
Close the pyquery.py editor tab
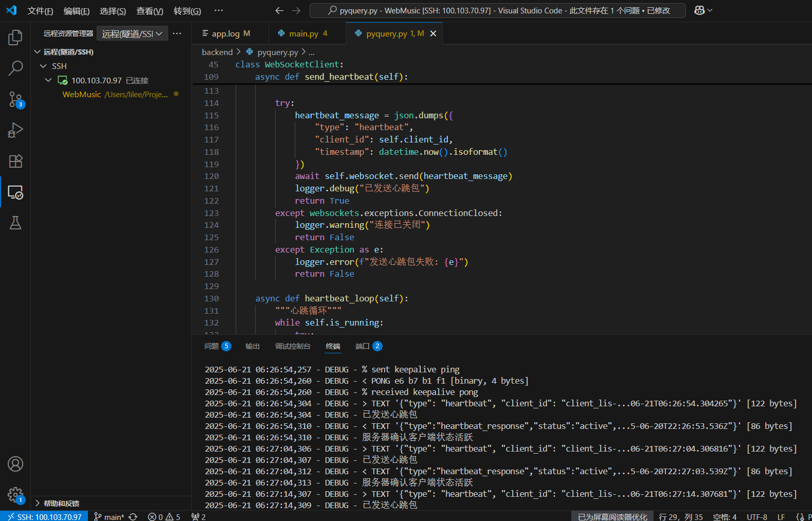pos(433,33)
